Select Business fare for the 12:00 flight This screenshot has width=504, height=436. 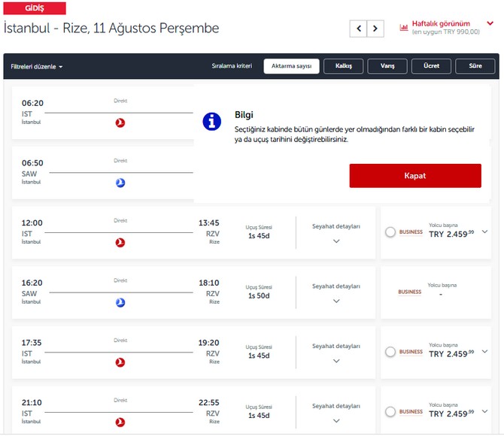tap(390, 232)
